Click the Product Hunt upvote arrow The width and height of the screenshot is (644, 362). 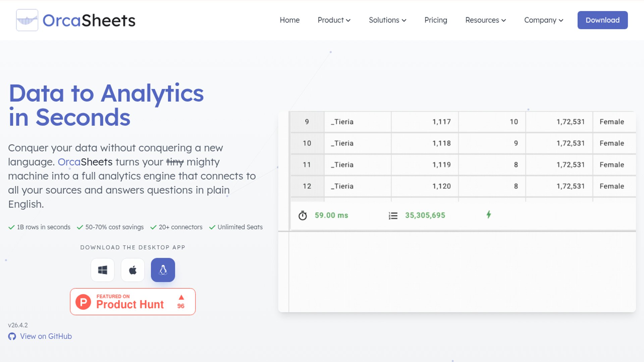(x=181, y=298)
